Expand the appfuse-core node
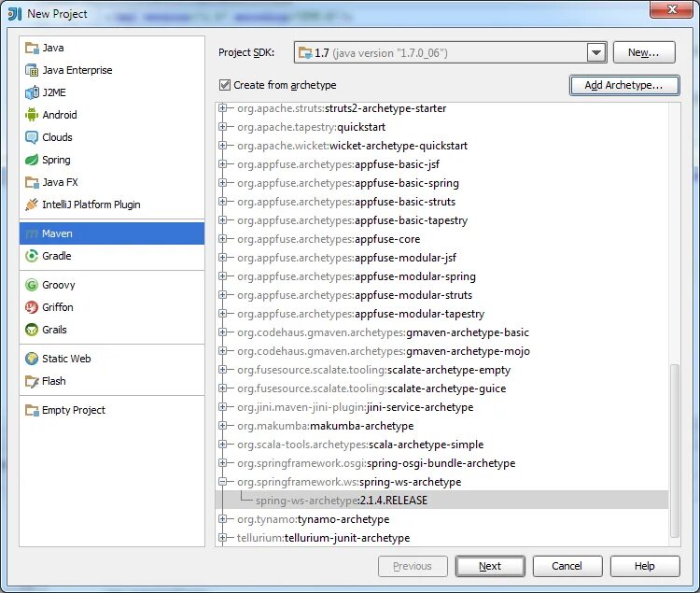This screenshot has height=593, width=700. click(x=222, y=239)
